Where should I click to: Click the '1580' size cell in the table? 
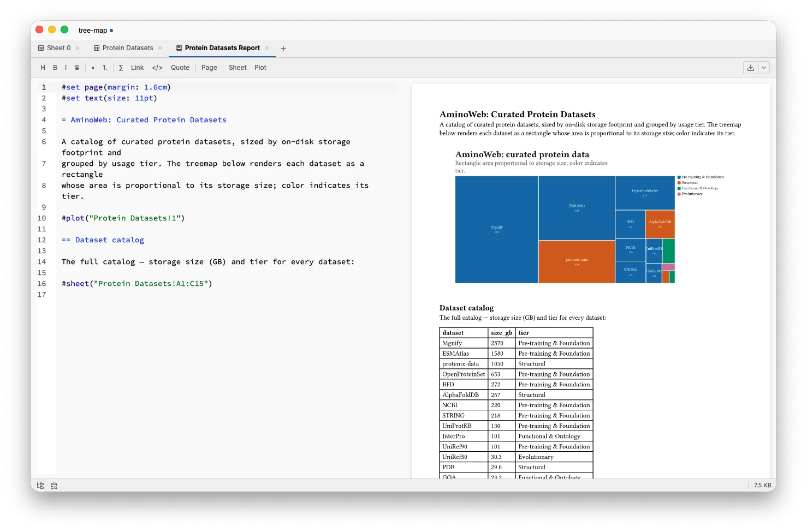pyautogui.click(x=501, y=354)
